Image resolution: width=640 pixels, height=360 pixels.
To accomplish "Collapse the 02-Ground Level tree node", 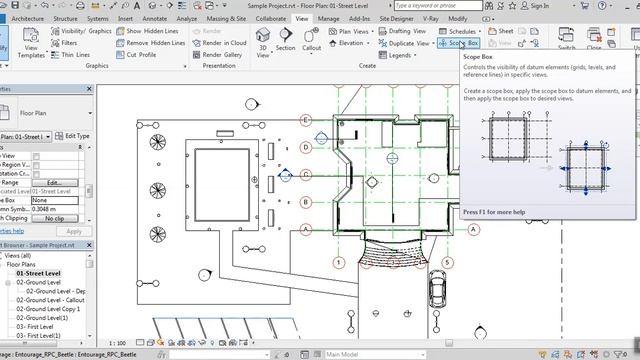I will [8, 282].
